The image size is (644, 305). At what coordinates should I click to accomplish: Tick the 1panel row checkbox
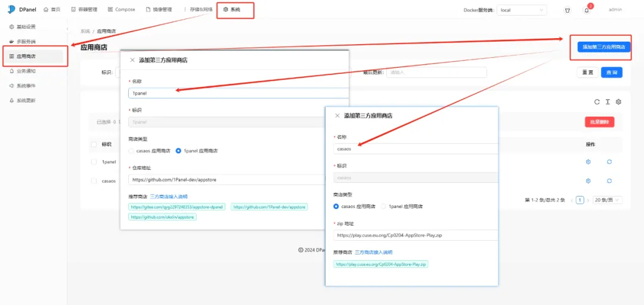coord(94,162)
